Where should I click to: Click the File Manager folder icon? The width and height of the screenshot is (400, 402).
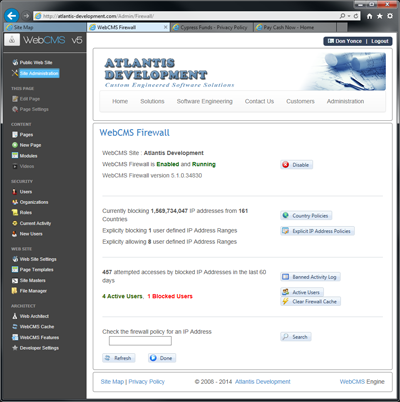pyautogui.click(x=15, y=291)
